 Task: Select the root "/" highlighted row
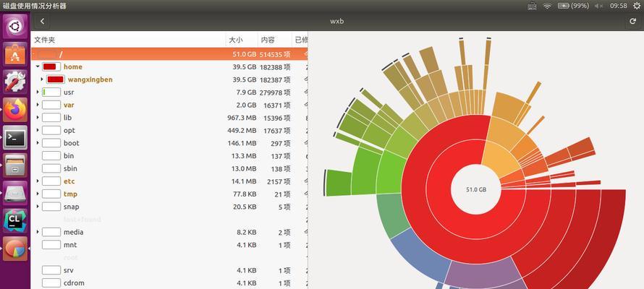point(169,53)
